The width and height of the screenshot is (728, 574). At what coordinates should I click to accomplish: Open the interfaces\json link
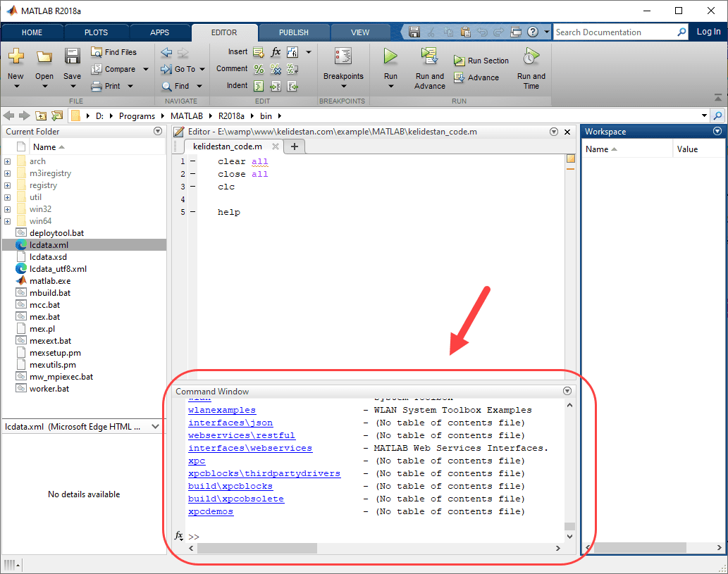point(230,423)
